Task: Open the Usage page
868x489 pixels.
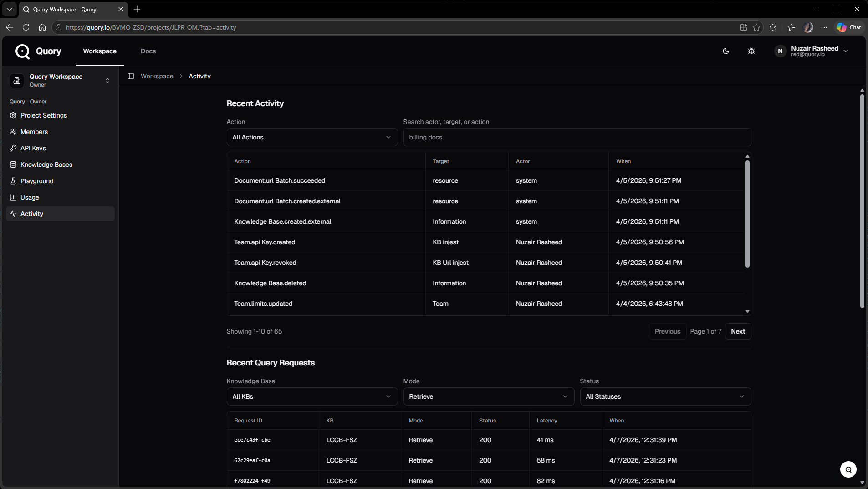Action: tap(60, 197)
